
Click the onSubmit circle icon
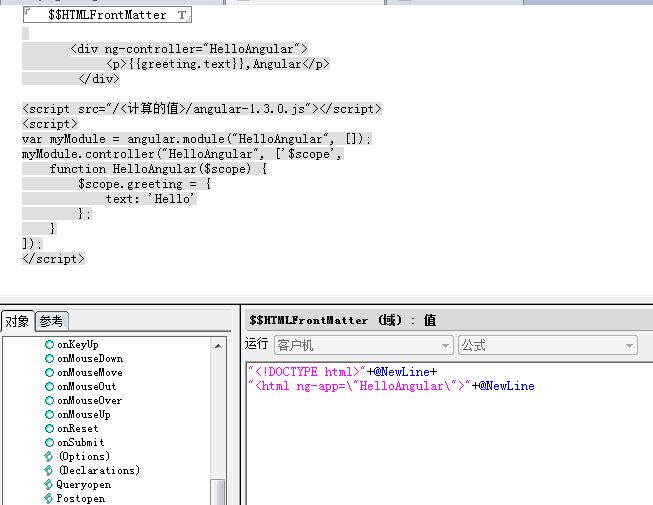pos(50,443)
